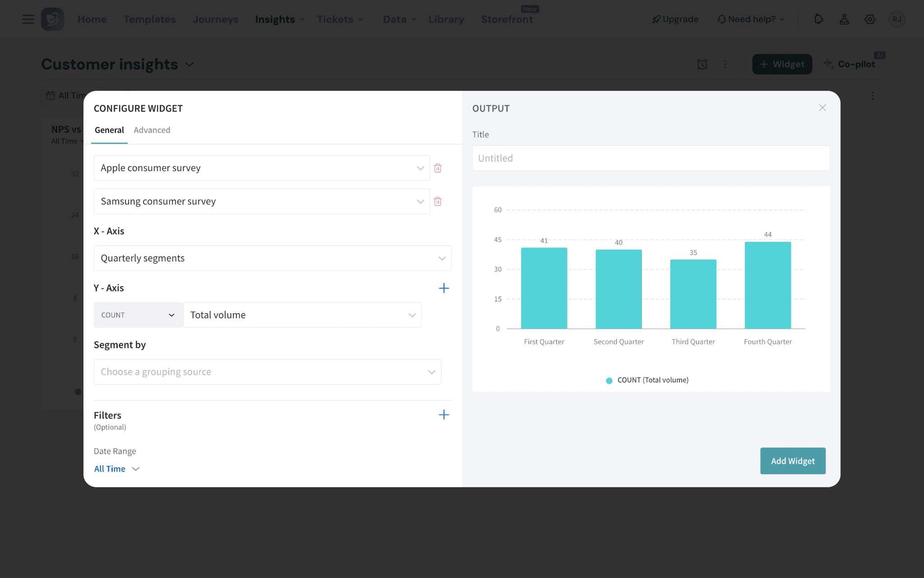This screenshot has width=924, height=578.
Task: Add a filter using the plus icon
Action: click(x=444, y=415)
